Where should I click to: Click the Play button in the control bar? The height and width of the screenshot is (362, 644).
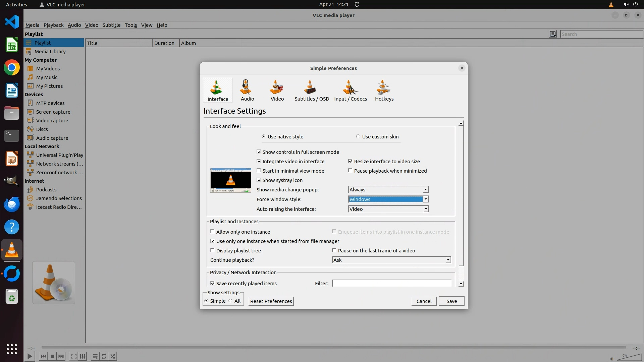30,356
